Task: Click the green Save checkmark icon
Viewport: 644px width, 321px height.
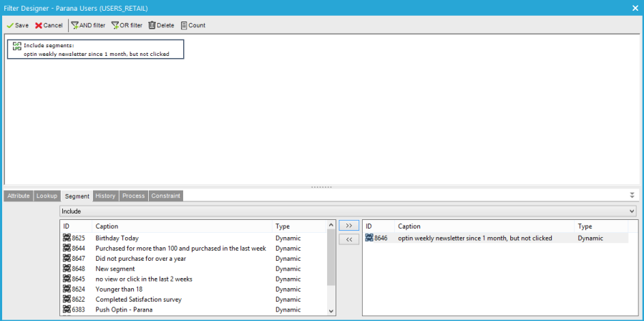Action: (10, 25)
